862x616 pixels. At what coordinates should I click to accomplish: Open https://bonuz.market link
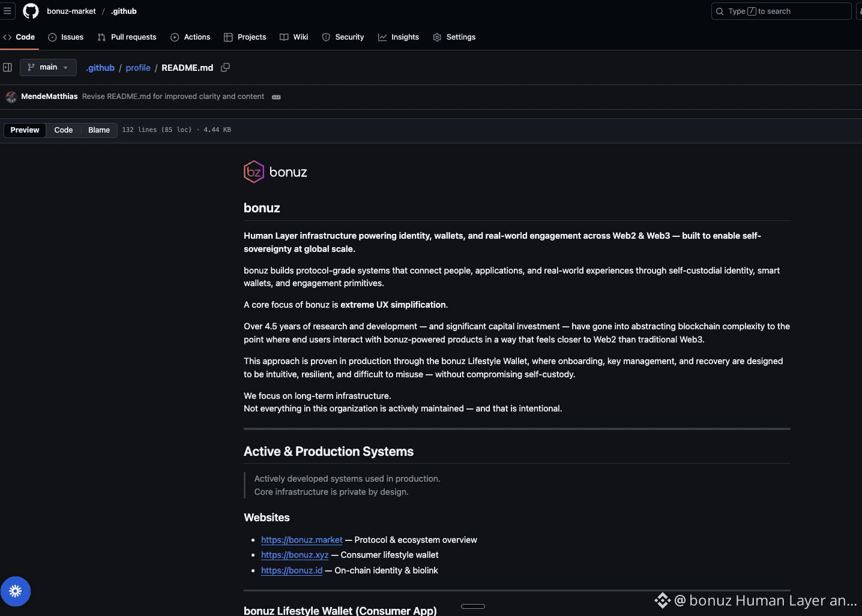tap(302, 540)
